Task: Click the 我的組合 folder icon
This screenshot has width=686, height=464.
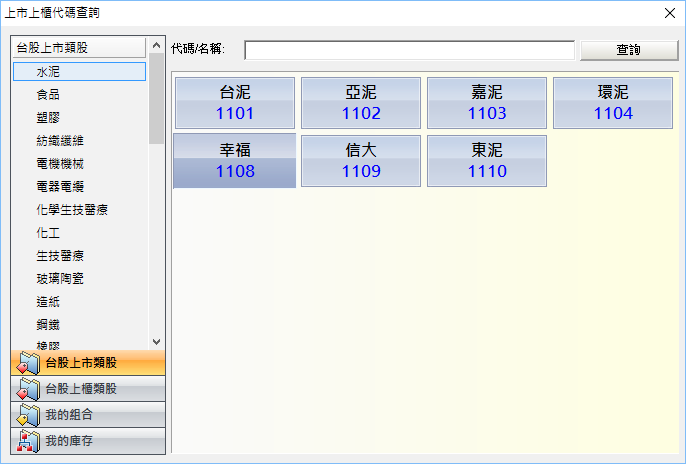Action: [27, 415]
